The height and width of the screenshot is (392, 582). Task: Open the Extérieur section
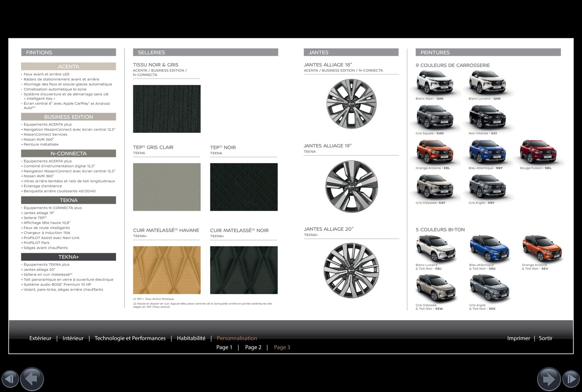40,338
